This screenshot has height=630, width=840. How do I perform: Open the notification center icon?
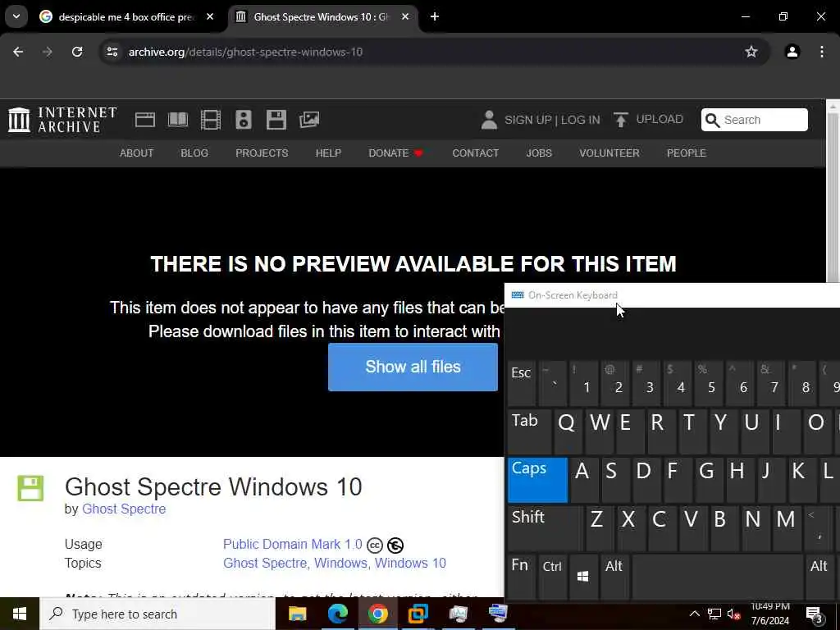814,614
